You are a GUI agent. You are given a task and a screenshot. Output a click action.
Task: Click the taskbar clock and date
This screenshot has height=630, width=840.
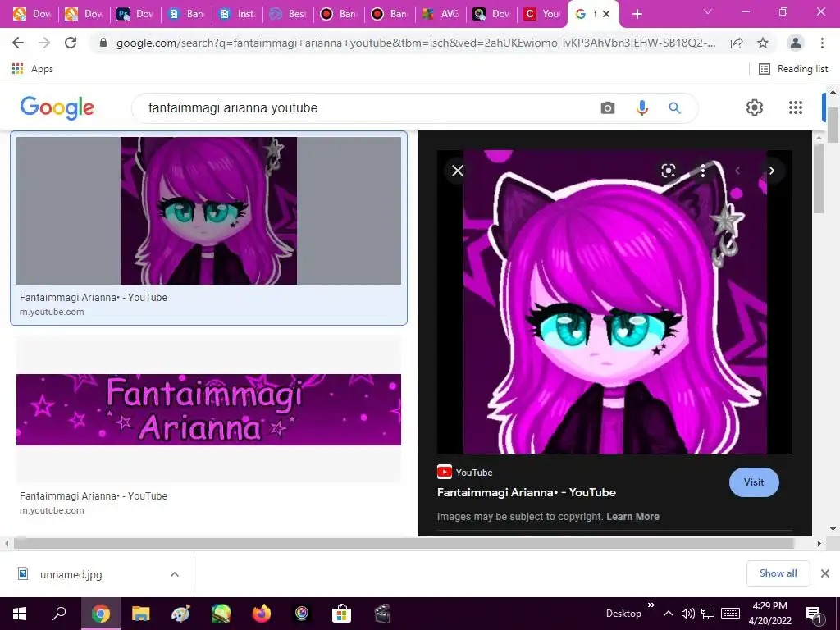769,614
